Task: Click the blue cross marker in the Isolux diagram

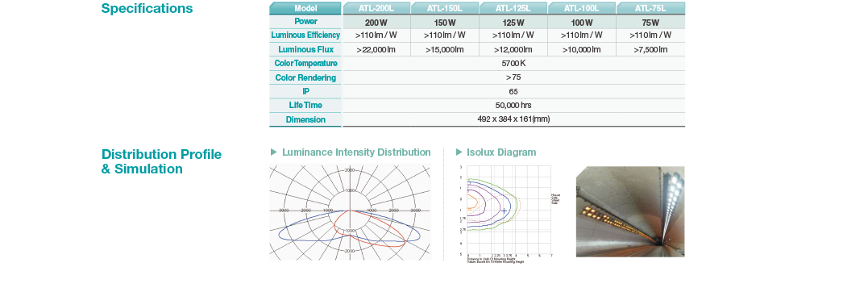Action: tap(504, 211)
